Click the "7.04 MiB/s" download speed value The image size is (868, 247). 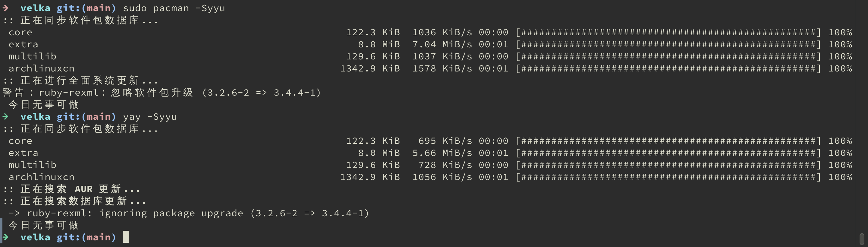click(442, 44)
